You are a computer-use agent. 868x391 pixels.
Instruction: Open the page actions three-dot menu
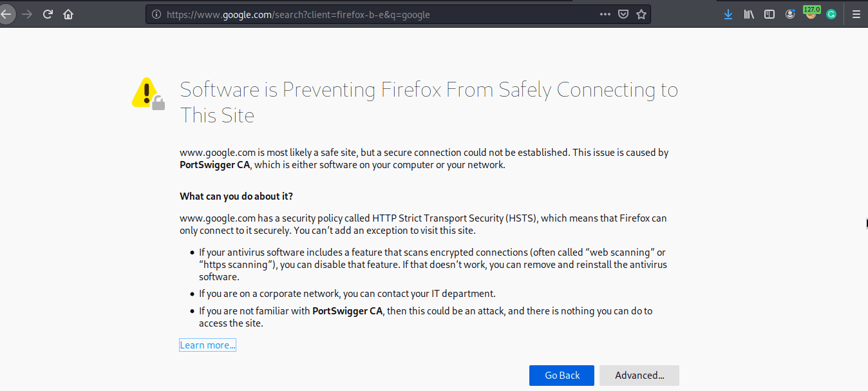click(605, 14)
